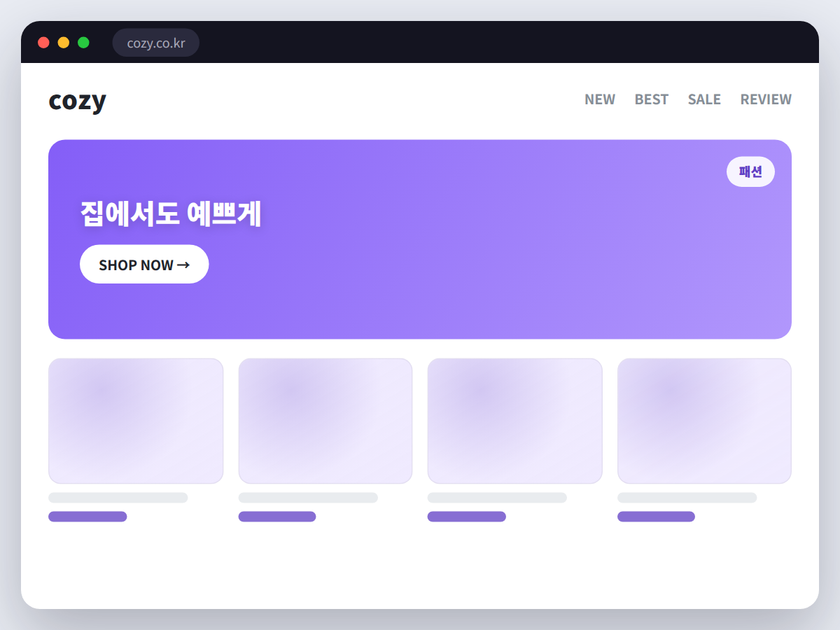Open the SALE page
This screenshot has width=840, height=630.
tap(704, 99)
